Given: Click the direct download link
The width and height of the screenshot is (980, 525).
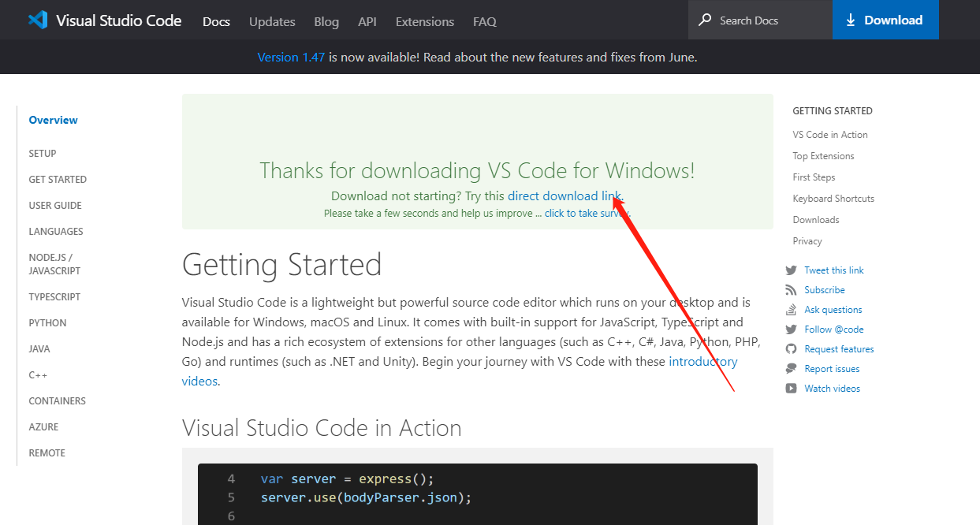Looking at the screenshot, I should point(565,195).
